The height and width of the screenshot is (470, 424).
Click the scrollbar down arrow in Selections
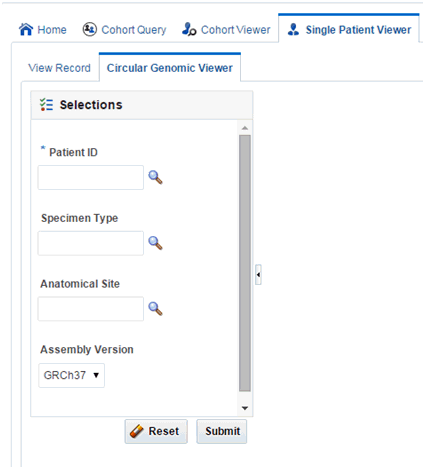tap(245, 408)
